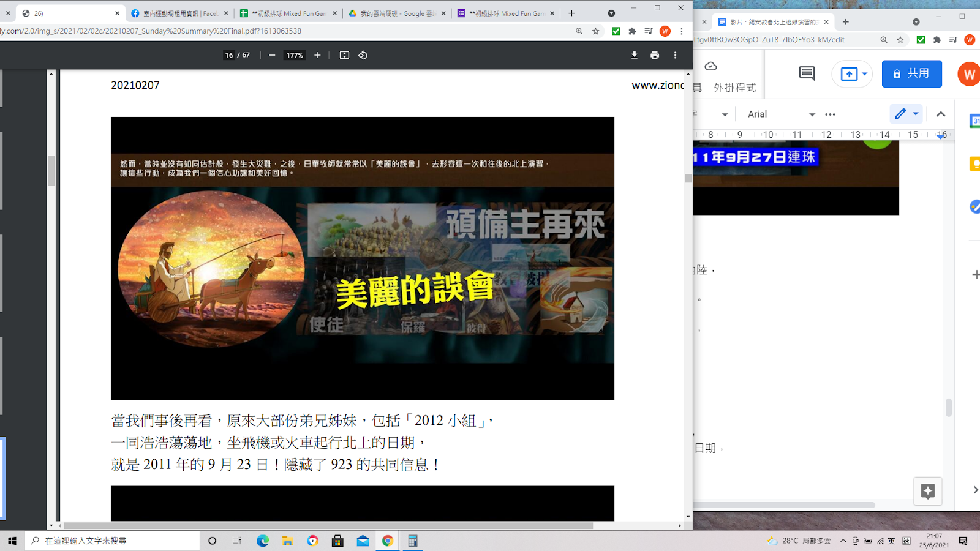Open the media control icon in the PDF window
980x551 pixels.
pos(649,31)
